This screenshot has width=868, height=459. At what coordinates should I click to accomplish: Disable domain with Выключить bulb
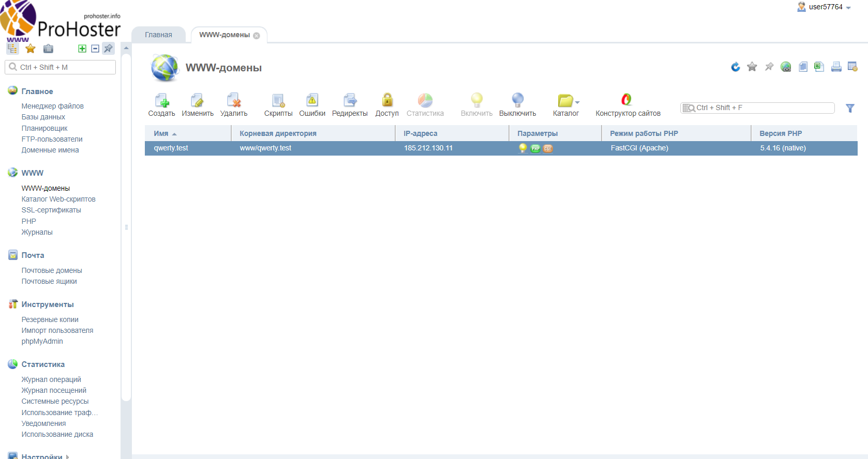(x=517, y=101)
